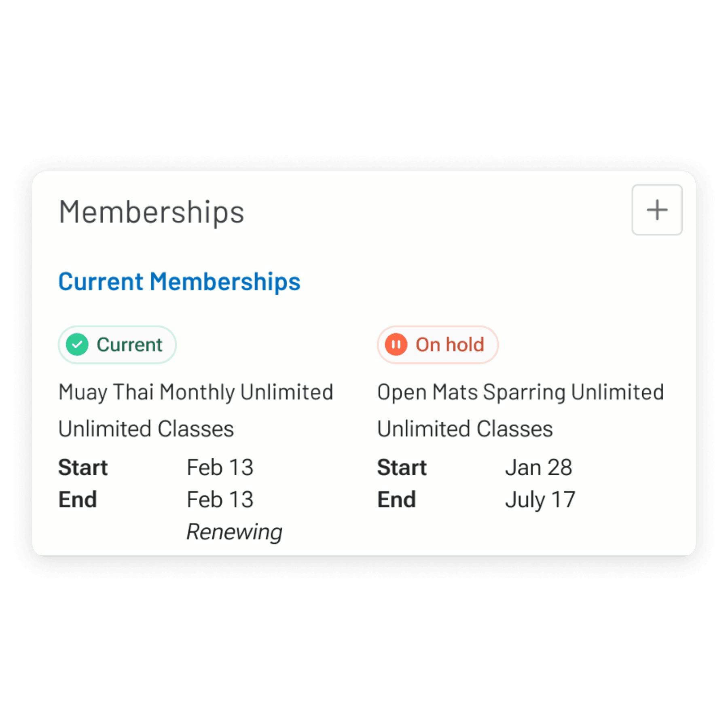Click Muay Thai start date Feb 13

point(220,468)
